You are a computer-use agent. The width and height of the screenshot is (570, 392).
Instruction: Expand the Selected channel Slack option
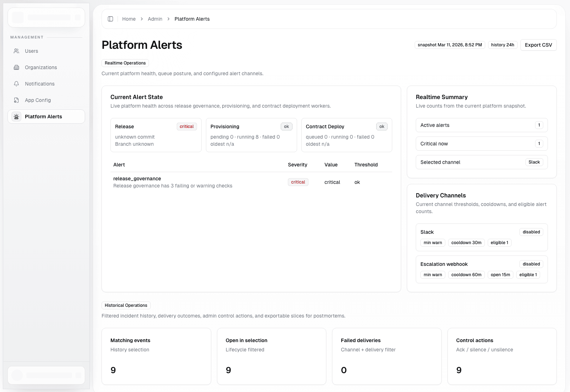pos(534,162)
